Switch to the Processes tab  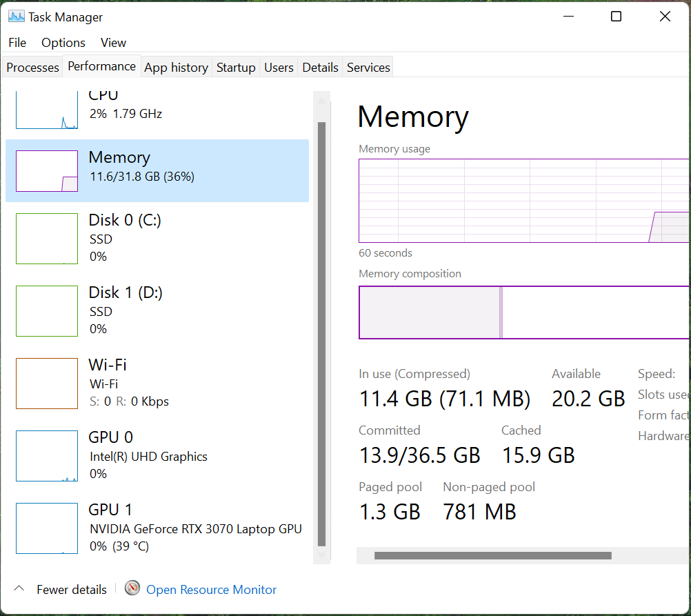click(x=32, y=68)
